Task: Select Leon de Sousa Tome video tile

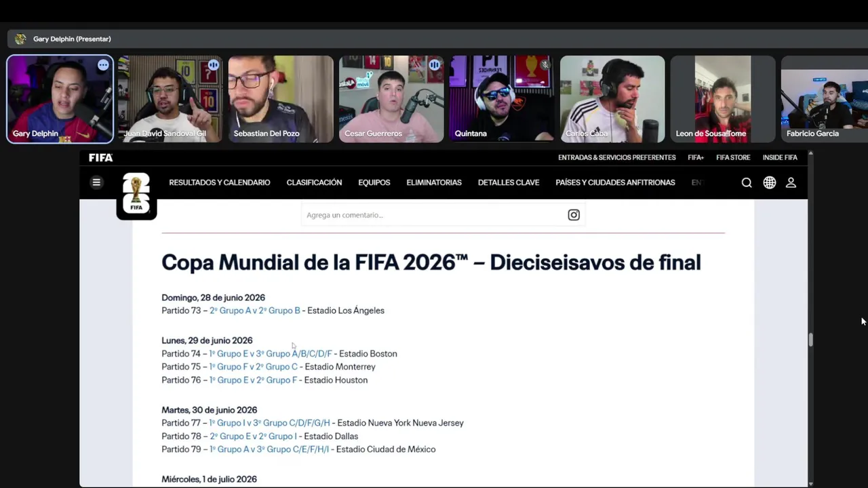Action: pyautogui.click(x=723, y=99)
